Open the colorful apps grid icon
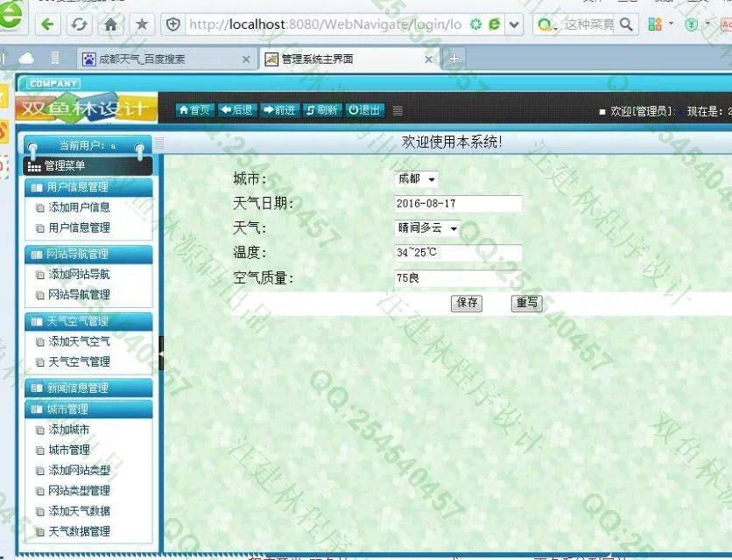 [x=656, y=24]
